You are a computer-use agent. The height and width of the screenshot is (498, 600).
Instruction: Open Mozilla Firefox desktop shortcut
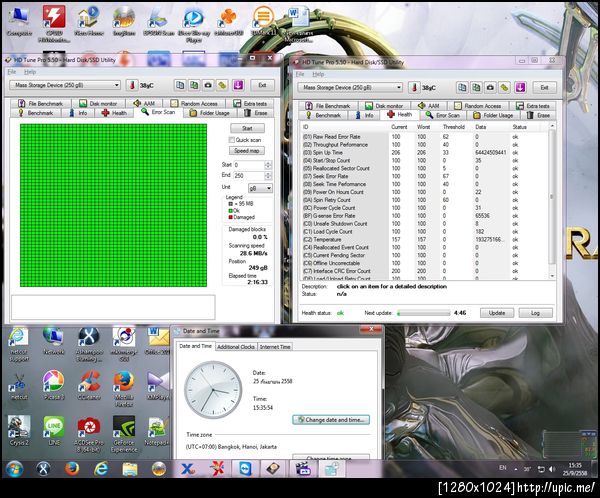[x=124, y=388]
